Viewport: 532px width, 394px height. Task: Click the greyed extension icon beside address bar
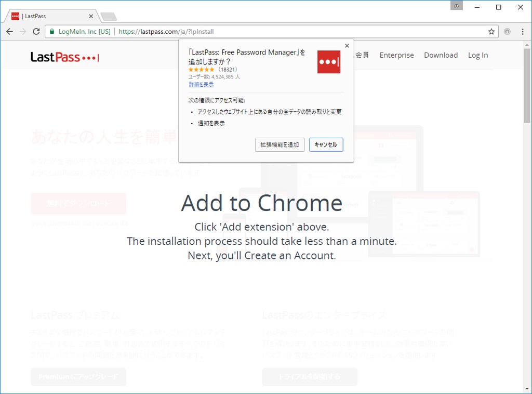(507, 32)
